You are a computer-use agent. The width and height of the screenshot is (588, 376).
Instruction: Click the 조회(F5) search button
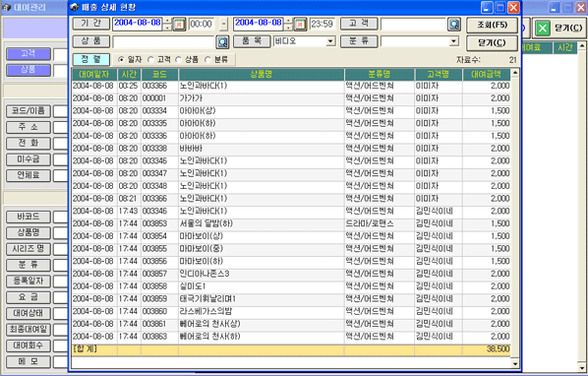[492, 26]
